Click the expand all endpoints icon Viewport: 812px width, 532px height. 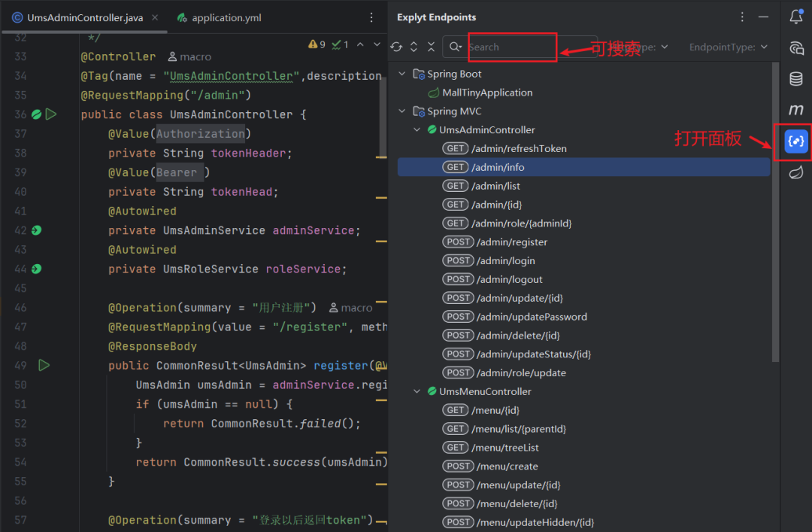pyautogui.click(x=414, y=47)
